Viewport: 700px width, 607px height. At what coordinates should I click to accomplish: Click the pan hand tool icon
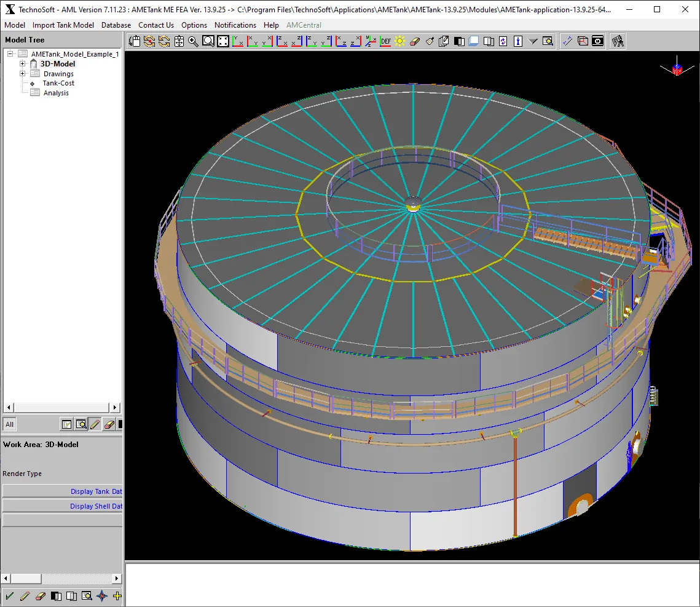click(x=135, y=42)
